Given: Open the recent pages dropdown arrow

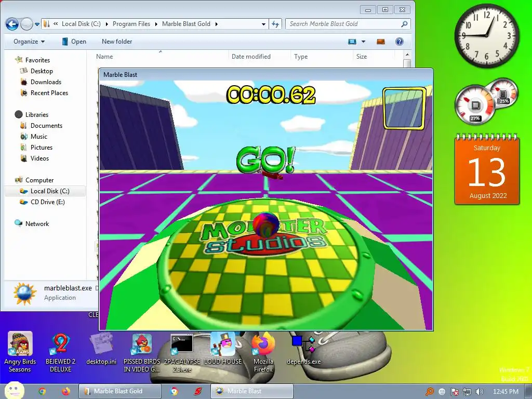Looking at the screenshot, I should coord(37,24).
